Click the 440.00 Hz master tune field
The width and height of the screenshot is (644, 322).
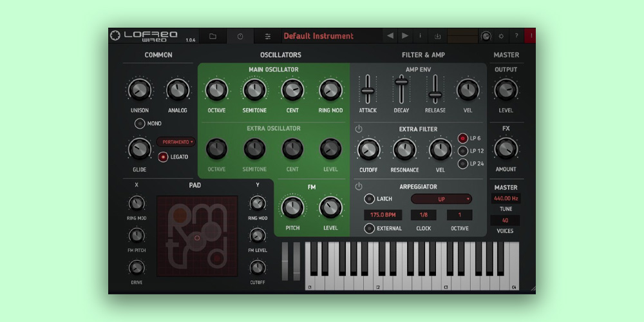click(x=506, y=198)
